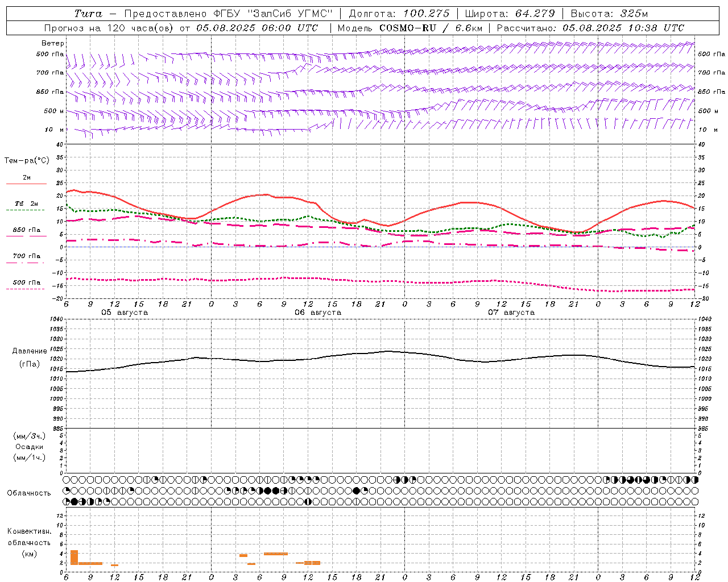Click the tallest orange convective cloud bar
This screenshot has width=728, height=582.
coord(74,557)
